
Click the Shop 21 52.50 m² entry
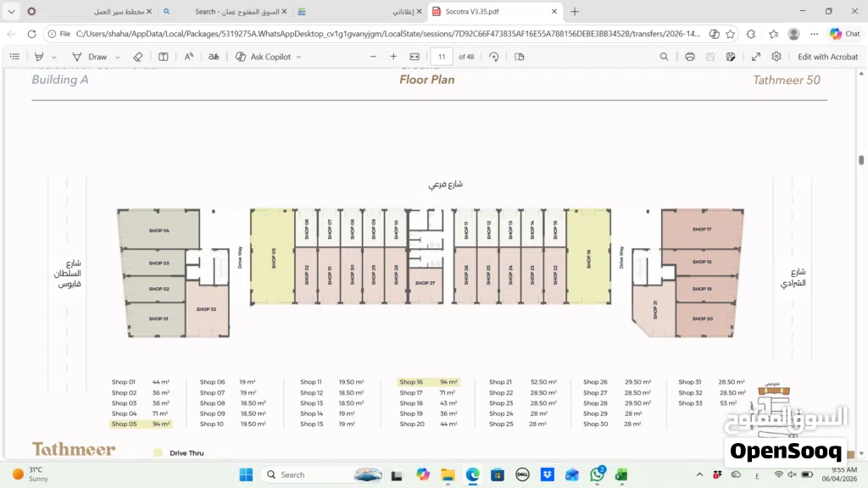pyautogui.click(x=522, y=382)
